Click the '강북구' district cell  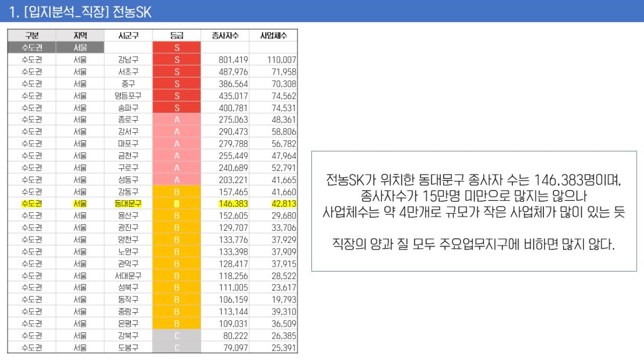pos(128,335)
